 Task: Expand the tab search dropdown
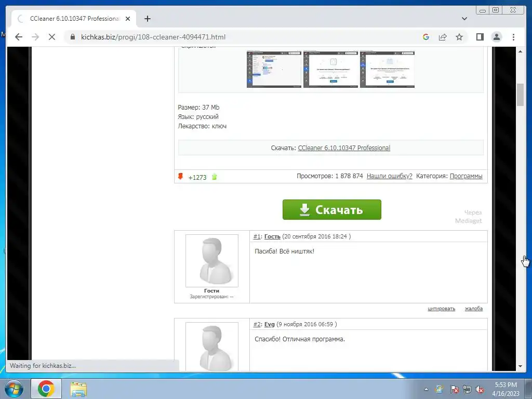(x=464, y=19)
